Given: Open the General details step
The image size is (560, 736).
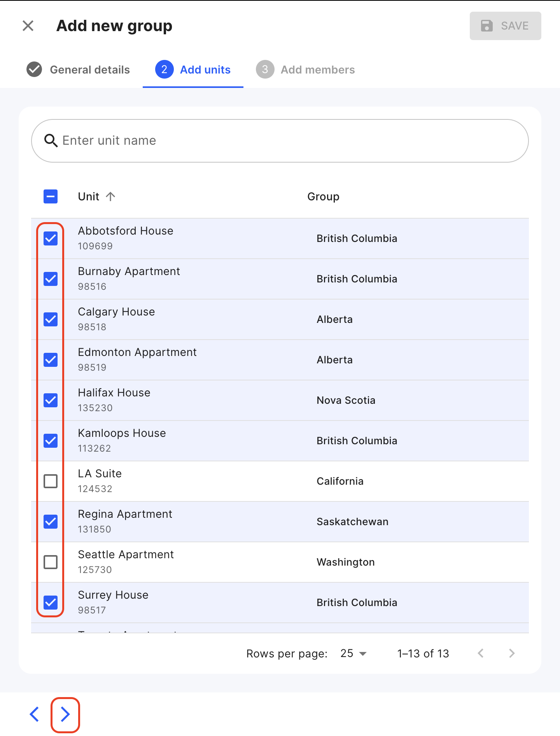Looking at the screenshot, I should point(78,70).
